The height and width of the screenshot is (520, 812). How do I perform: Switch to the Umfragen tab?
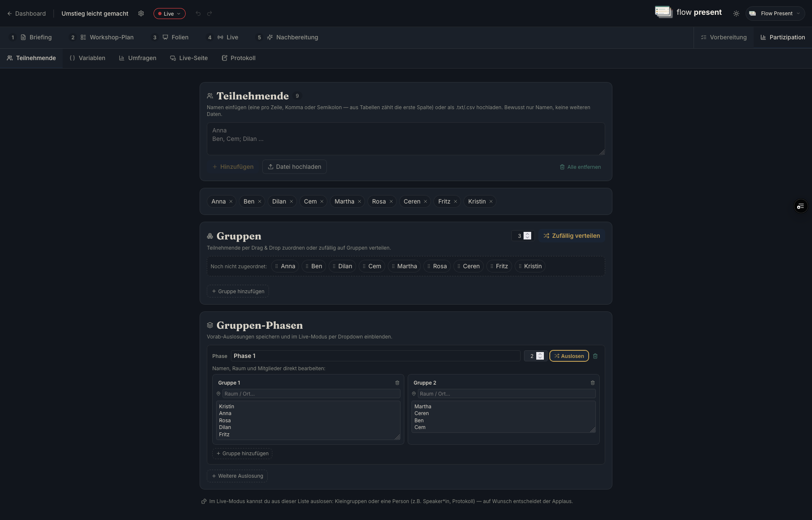tap(137, 58)
